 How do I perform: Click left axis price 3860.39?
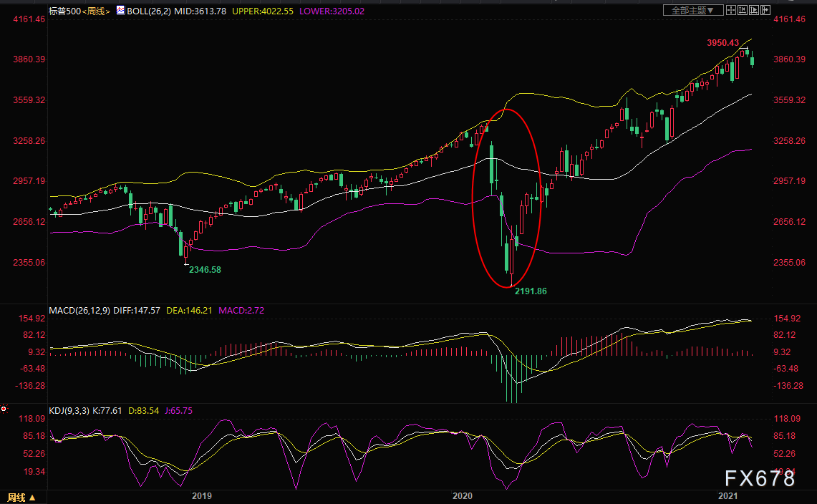(x=29, y=59)
